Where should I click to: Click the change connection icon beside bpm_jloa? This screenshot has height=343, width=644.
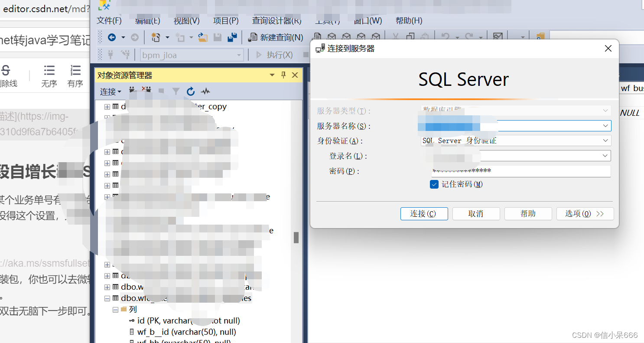126,55
